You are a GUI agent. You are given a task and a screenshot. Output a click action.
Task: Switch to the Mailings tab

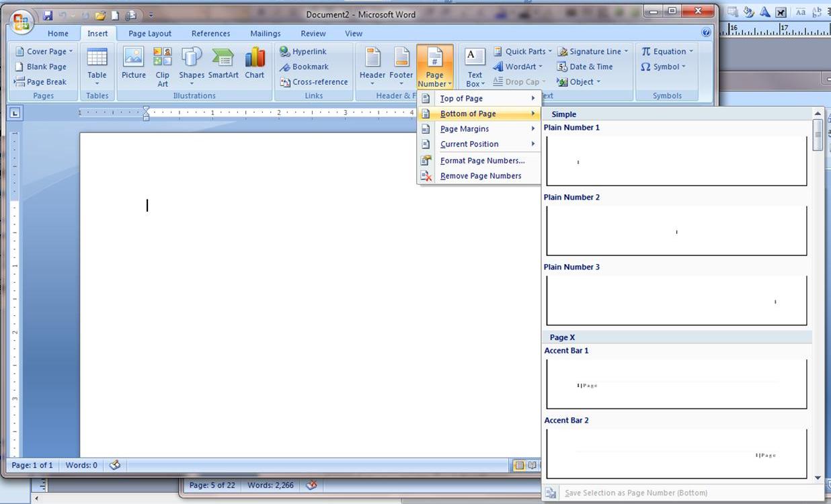click(x=266, y=34)
